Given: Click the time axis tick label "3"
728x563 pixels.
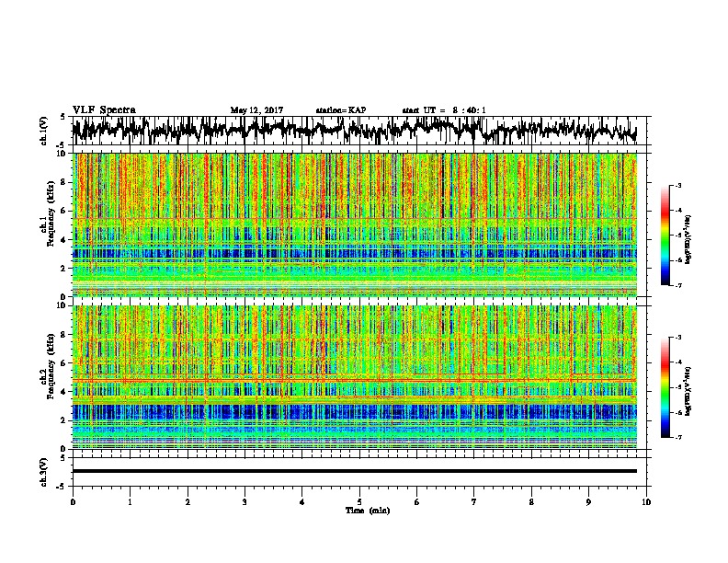Looking at the screenshot, I should pyautogui.click(x=245, y=502).
